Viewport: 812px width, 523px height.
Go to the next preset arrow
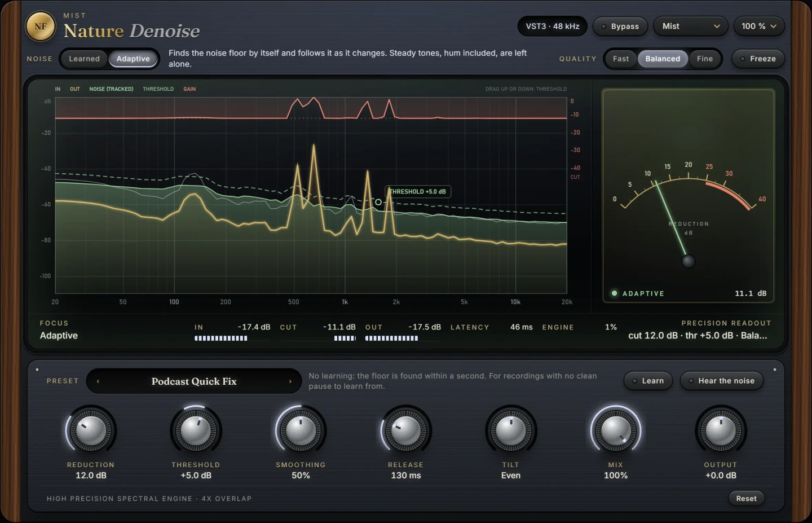pyautogui.click(x=290, y=381)
